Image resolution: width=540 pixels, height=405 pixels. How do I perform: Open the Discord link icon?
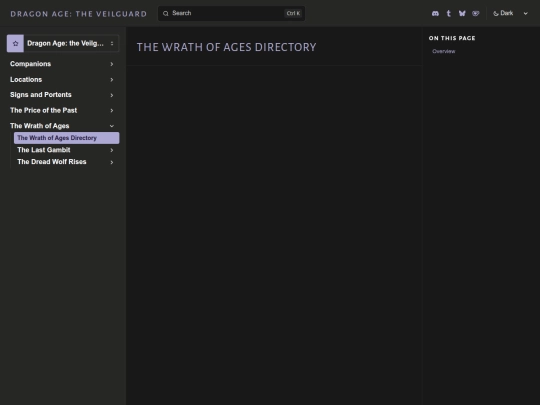pyautogui.click(x=435, y=13)
